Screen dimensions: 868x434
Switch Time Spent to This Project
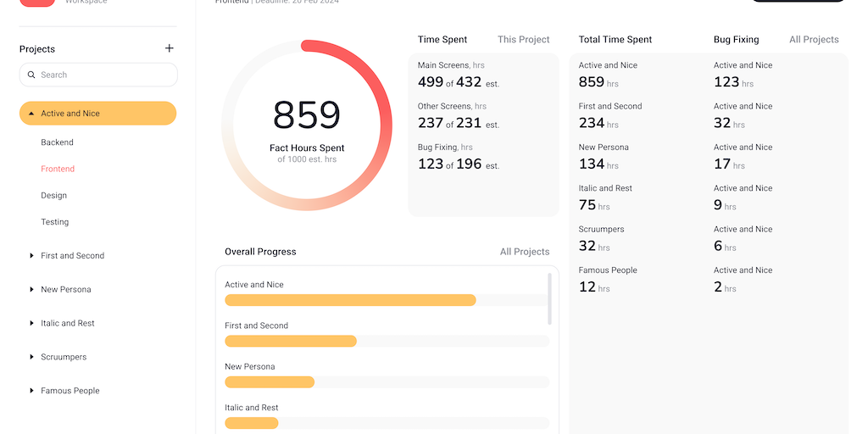click(523, 40)
